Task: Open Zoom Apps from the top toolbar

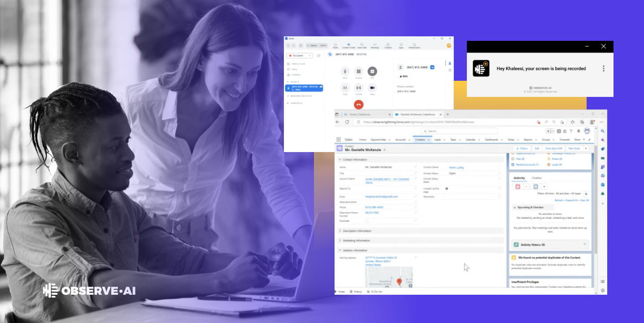Action: click(401, 45)
